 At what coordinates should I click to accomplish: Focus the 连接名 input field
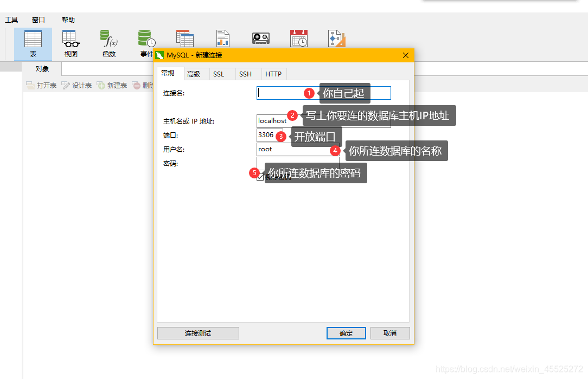tap(324, 93)
